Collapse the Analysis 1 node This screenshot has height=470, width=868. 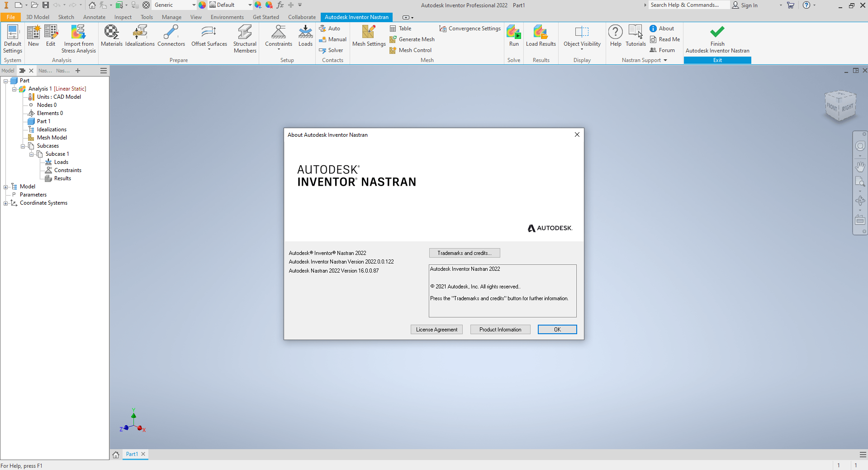point(14,89)
